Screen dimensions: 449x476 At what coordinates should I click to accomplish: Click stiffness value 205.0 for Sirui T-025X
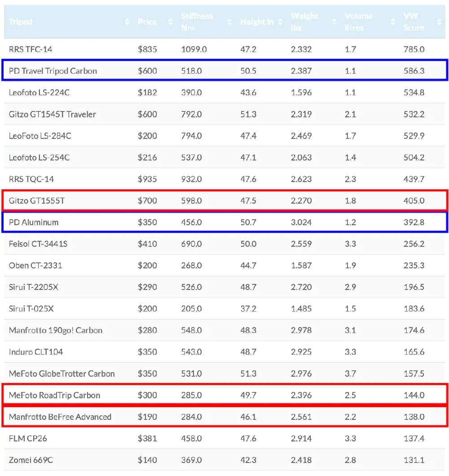click(191, 309)
